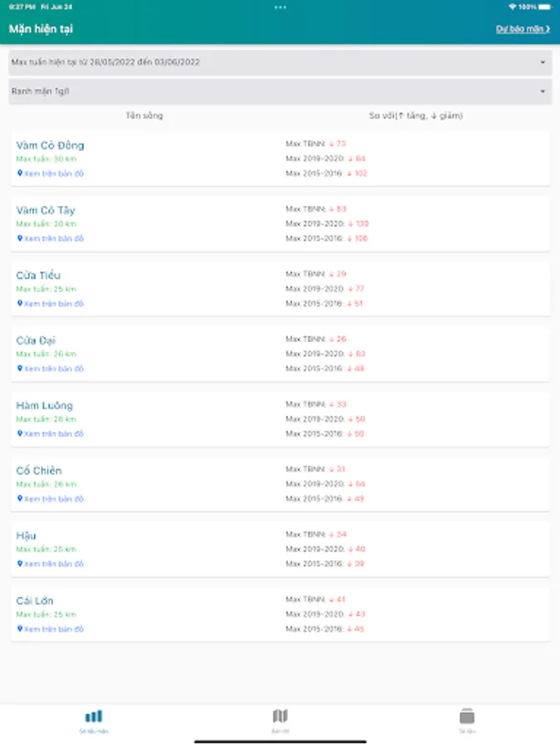This screenshot has width=560, height=747.
Task: Switch to the map tab icon
Action: 280,716
